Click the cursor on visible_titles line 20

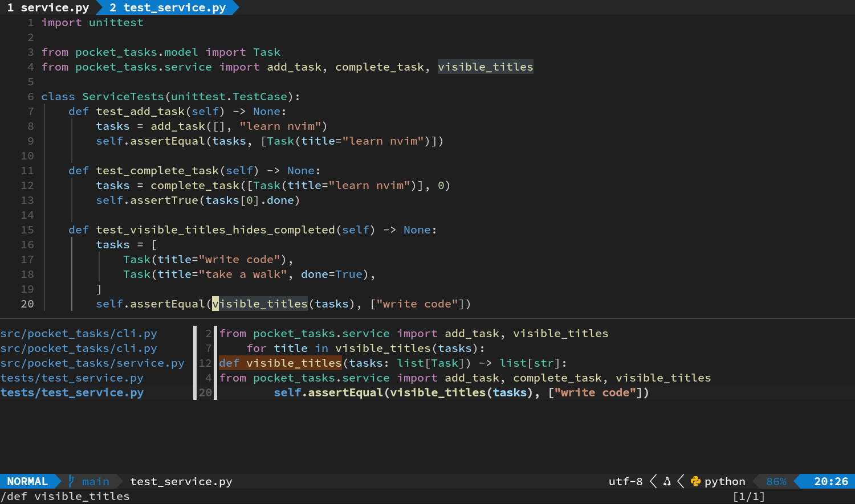[215, 304]
